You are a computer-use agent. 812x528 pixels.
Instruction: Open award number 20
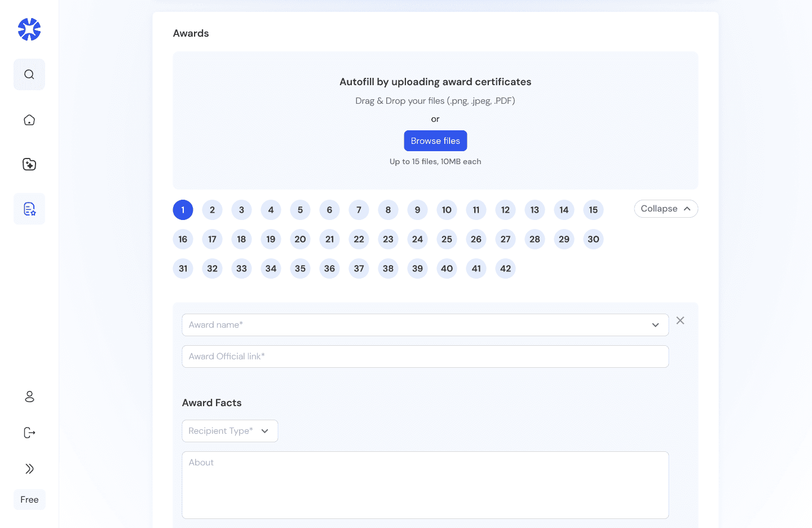click(300, 239)
